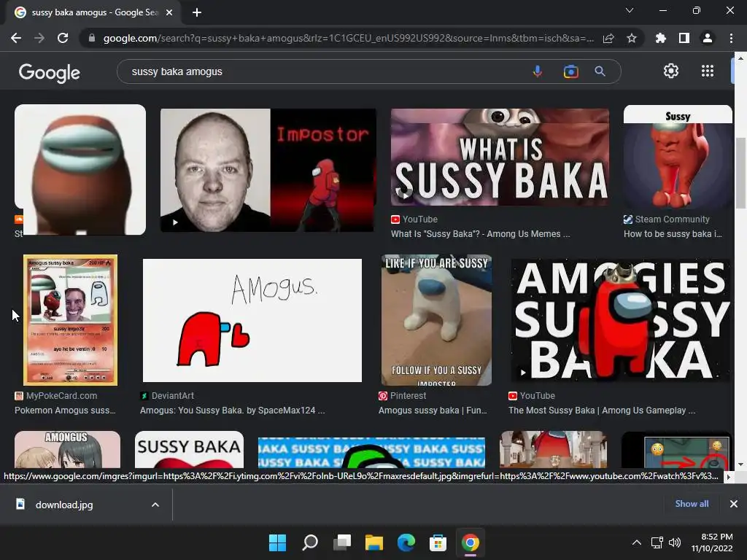Follow the Pinterest source link
This screenshot has height=560, width=747.
pyautogui.click(x=403, y=396)
